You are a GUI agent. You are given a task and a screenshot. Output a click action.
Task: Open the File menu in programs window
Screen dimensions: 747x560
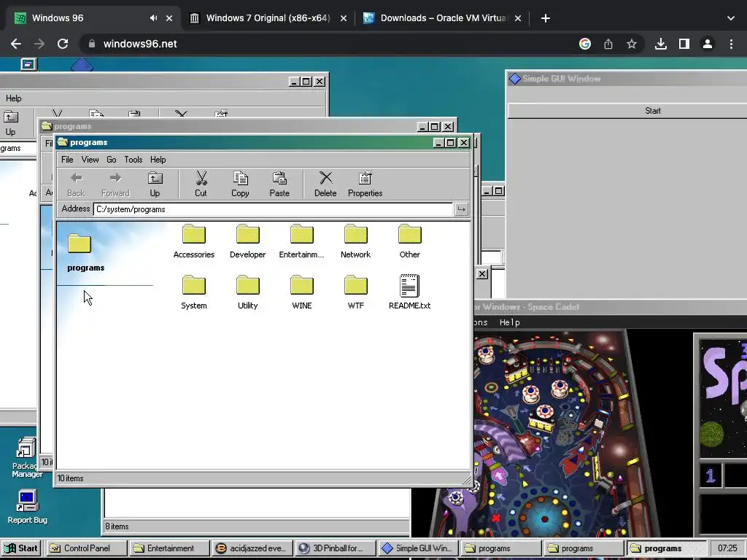[x=67, y=160]
